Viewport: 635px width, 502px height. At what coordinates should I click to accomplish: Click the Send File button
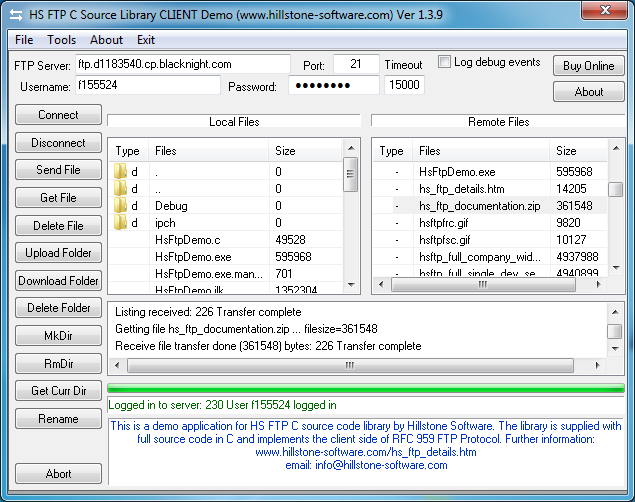tap(58, 170)
